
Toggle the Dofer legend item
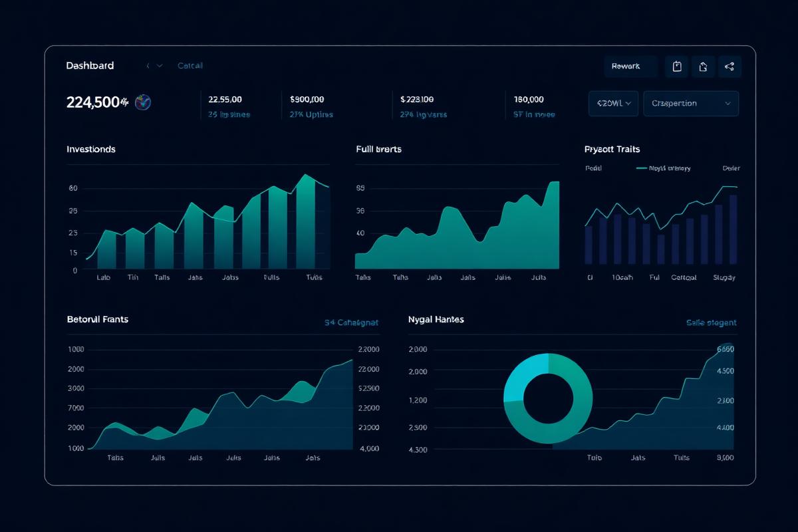730,168
